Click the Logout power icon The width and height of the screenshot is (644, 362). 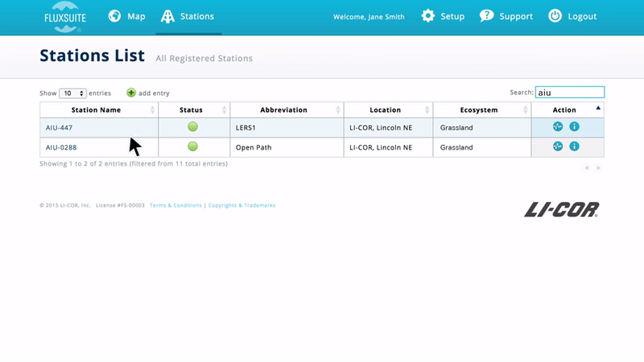pos(555,16)
